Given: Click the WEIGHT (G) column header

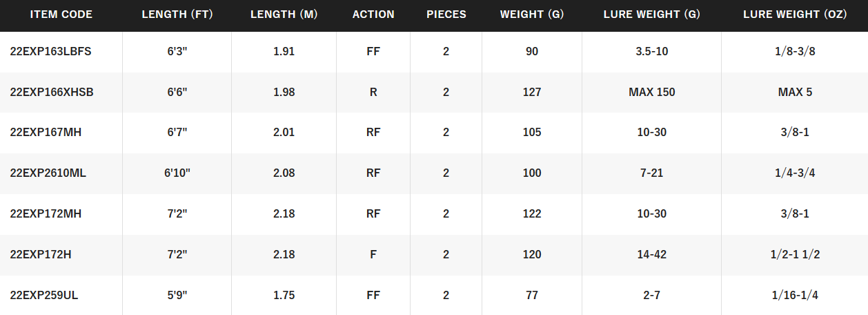Looking at the screenshot, I should pos(532,14).
